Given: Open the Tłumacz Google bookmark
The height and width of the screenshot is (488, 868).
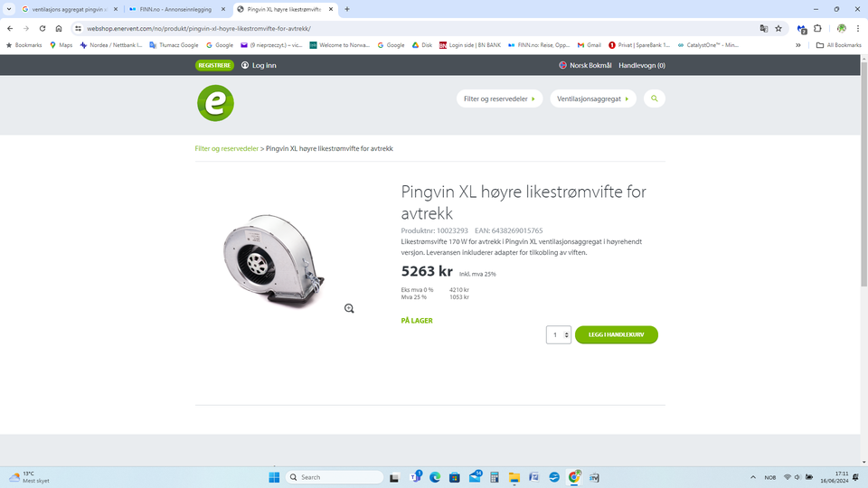Looking at the screenshot, I should click(x=174, y=45).
